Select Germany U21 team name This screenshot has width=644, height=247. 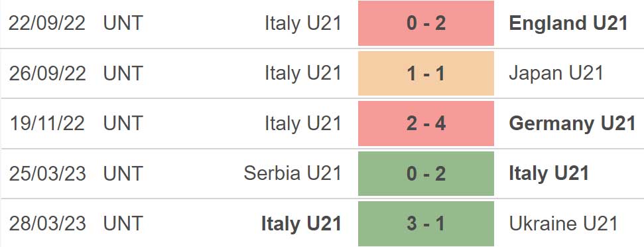pyautogui.click(x=572, y=123)
